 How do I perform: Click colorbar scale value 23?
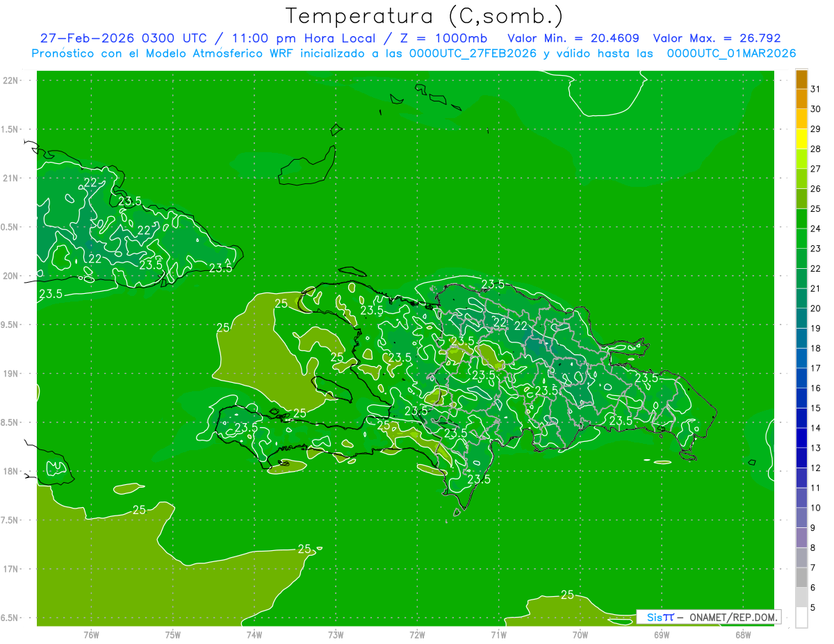click(816, 249)
